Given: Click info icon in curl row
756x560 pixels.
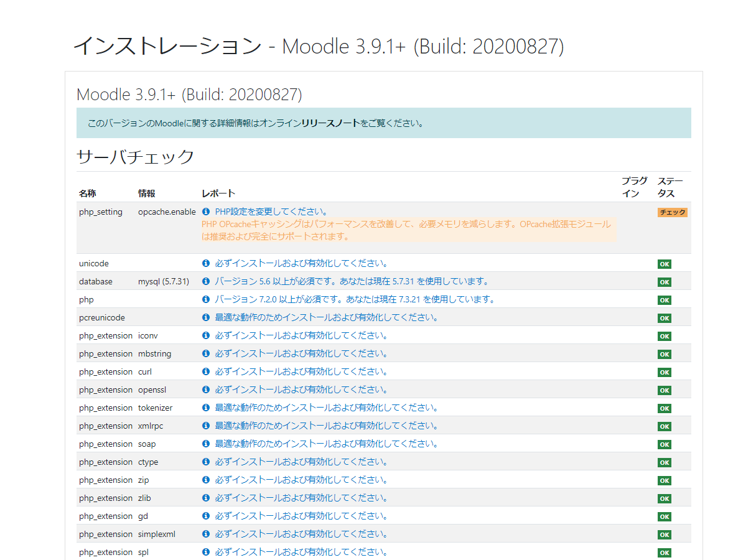Looking at the screenshot, I should coord(206,371).
